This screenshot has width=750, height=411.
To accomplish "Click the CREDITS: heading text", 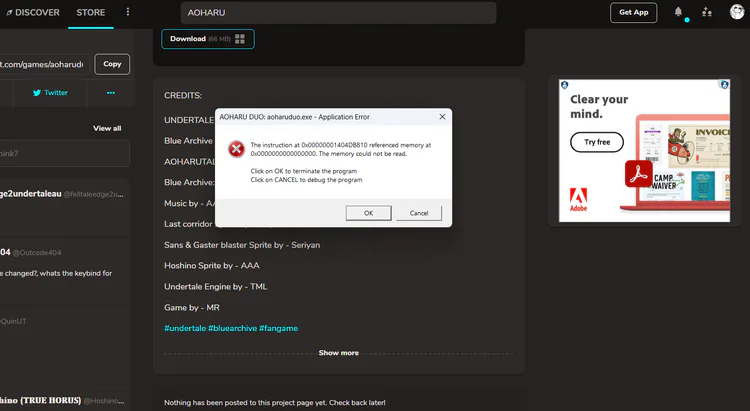I will (x=183, y=96).
